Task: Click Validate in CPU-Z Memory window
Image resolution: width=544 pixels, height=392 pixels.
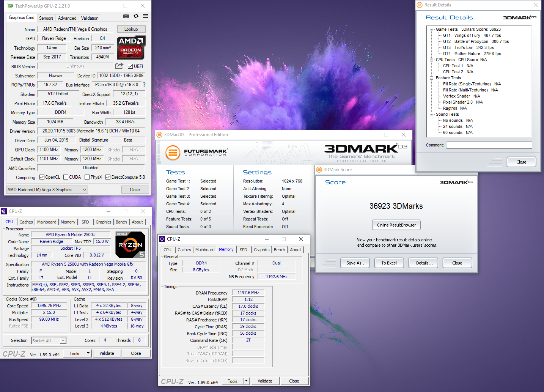Action: pyautogui.click(x=265, y=381)
